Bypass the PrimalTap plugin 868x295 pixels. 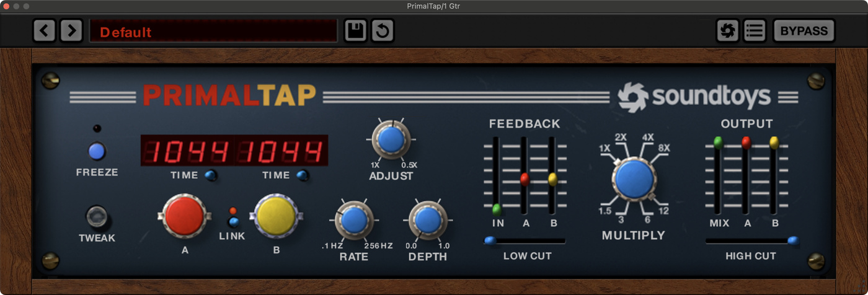[x=804, y=30]
